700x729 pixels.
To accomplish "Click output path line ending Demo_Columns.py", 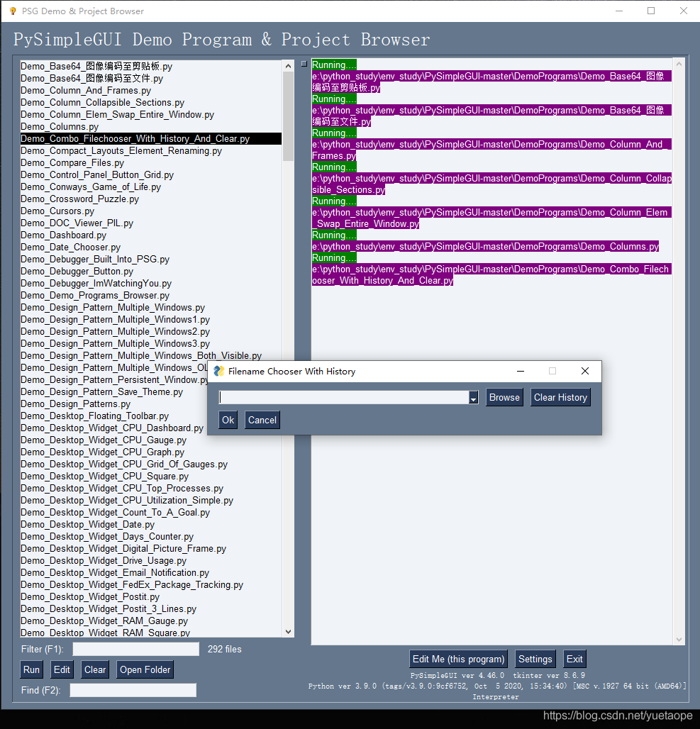I will (486, 246).
